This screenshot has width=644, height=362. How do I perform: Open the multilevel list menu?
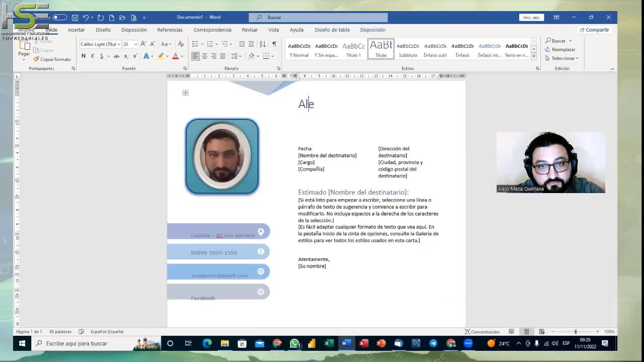point(226,44)
